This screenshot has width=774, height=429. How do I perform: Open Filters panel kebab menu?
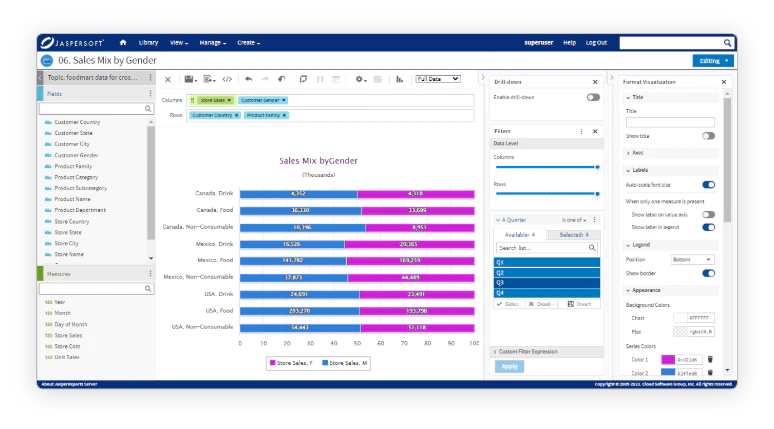click(x=581, y=131)
